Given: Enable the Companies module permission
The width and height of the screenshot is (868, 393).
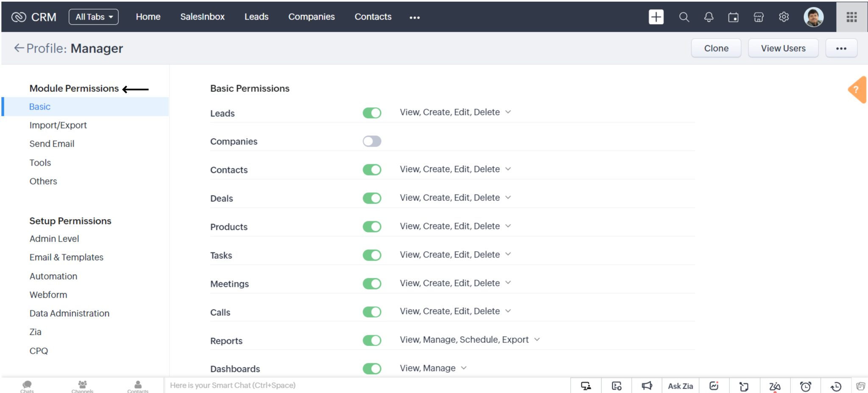Looking at the screenshot, I should point(372,141).
